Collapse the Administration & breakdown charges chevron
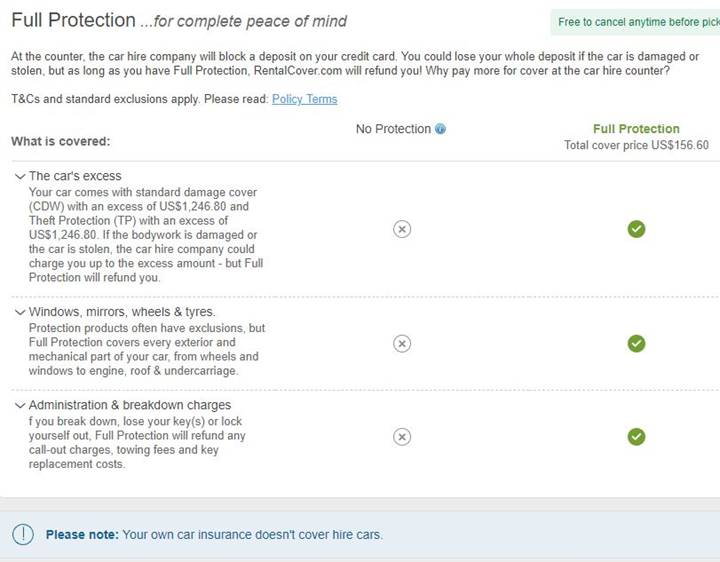Viewport: 720px width, 562px height. tap(20, 405)
